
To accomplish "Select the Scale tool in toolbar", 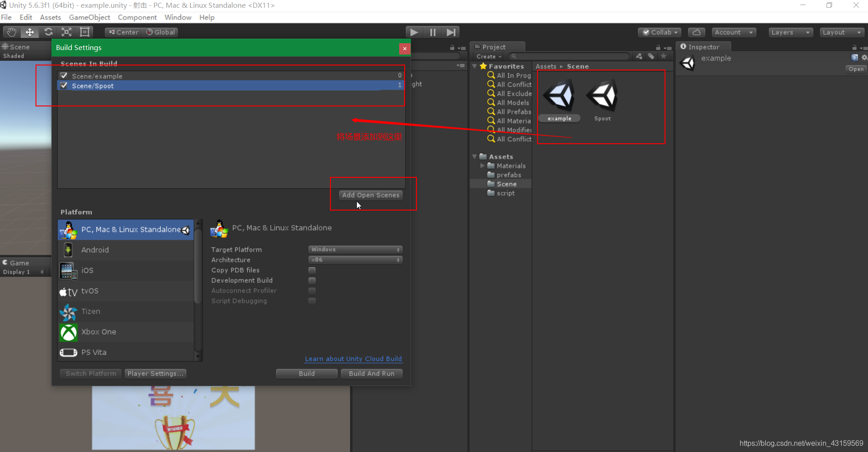I will 66,32.
